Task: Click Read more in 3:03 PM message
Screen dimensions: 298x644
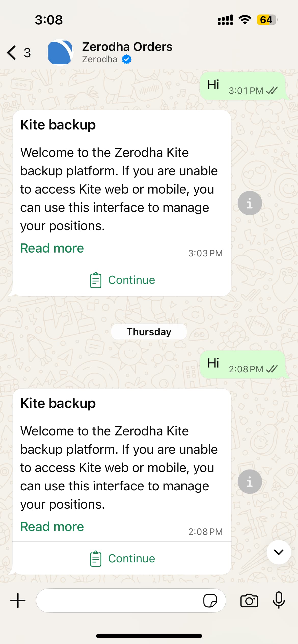Action: (x=52, y=248)
